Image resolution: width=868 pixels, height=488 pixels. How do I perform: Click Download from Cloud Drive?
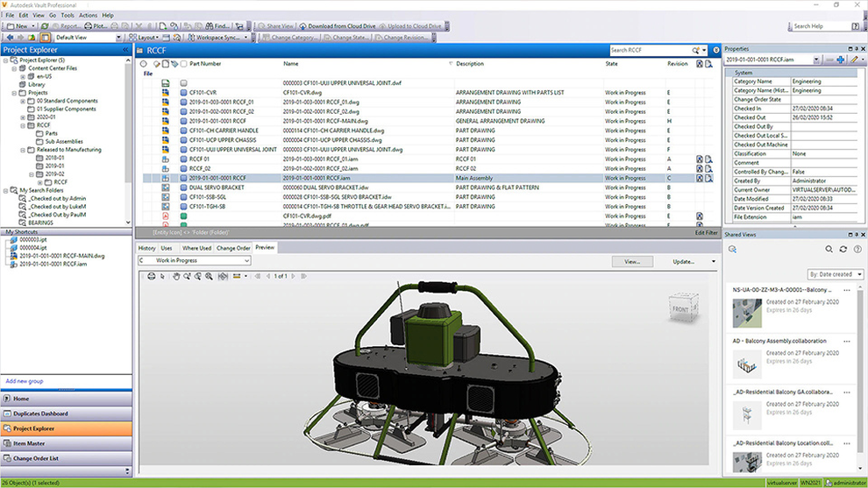(338, 26)
